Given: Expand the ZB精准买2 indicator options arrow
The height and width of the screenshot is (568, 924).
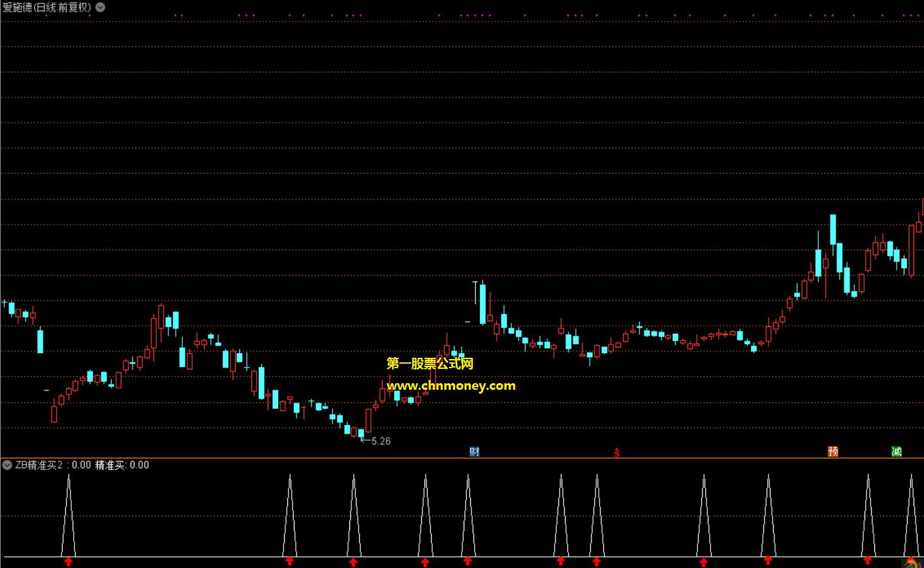Looking at the screenshot, I should click(7, 465).
